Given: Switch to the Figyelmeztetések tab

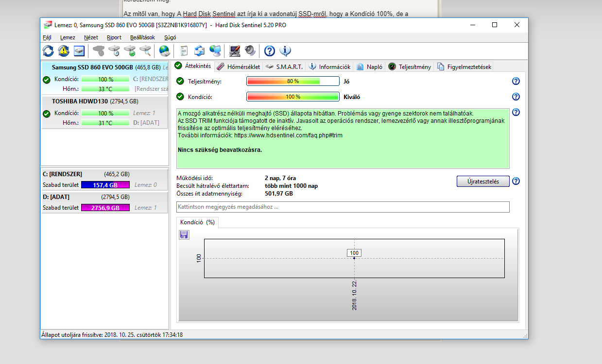Looking at the screenshot, I should 464,66.
